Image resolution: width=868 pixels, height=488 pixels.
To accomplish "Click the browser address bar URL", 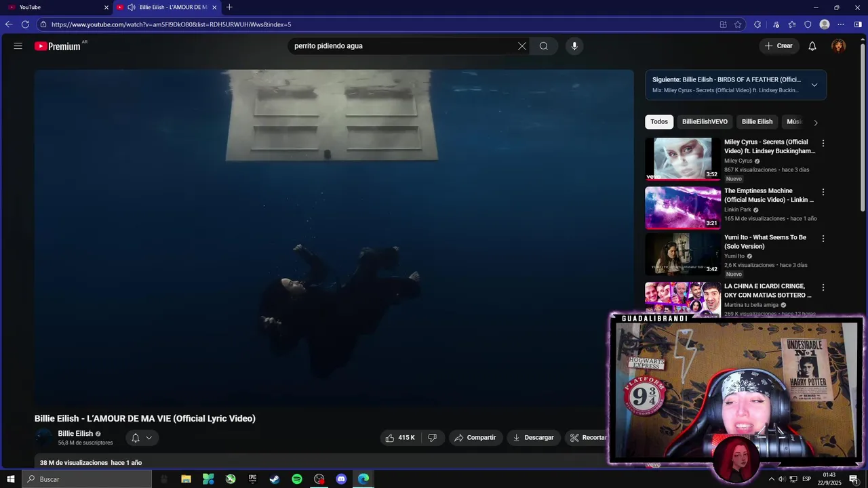I will click(x=172, y=24).
